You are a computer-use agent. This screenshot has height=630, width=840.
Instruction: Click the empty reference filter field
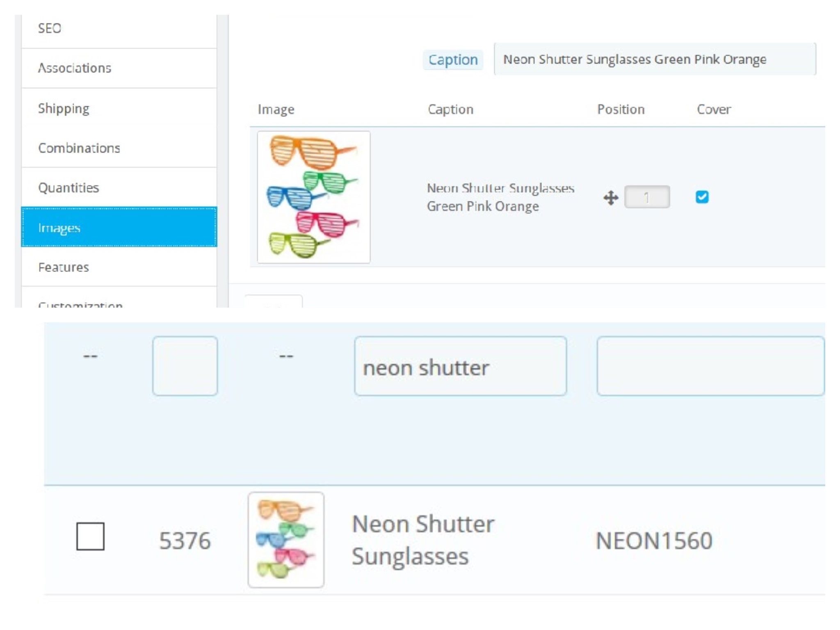710,366
